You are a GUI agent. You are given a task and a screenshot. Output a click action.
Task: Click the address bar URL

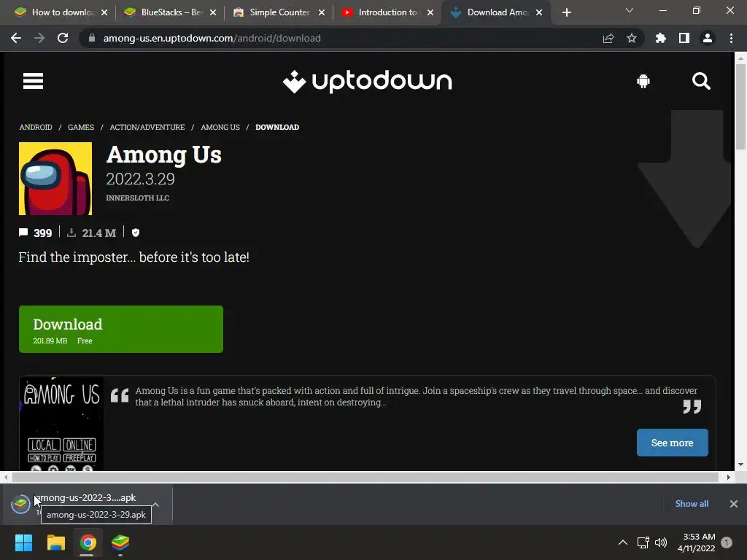coord(212,38)
